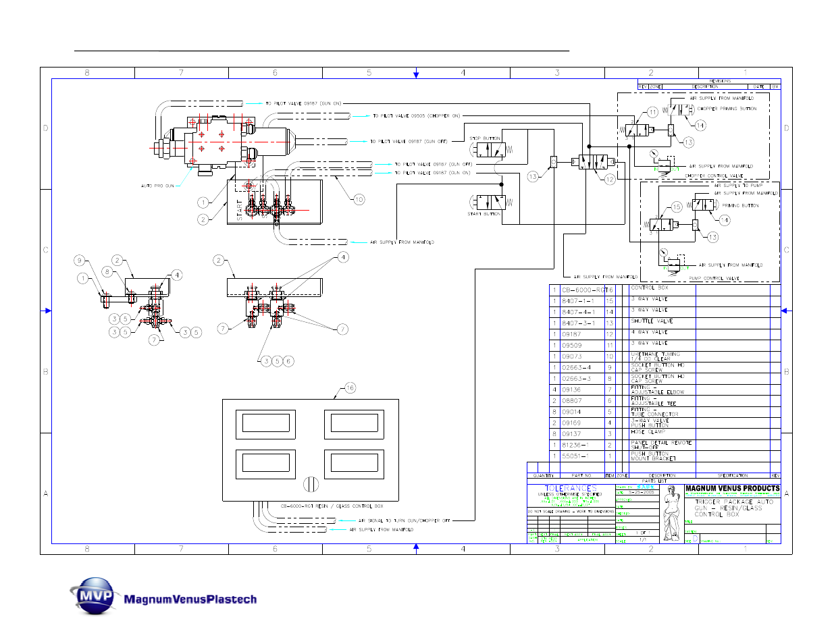Select item balloon 9 on bracket side view

point(80,261)
